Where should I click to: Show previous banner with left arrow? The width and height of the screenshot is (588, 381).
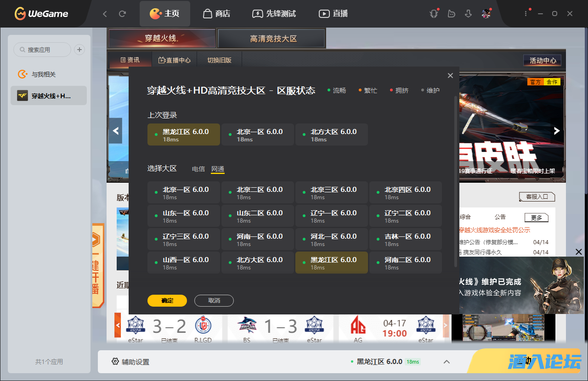tap(115, 131)
